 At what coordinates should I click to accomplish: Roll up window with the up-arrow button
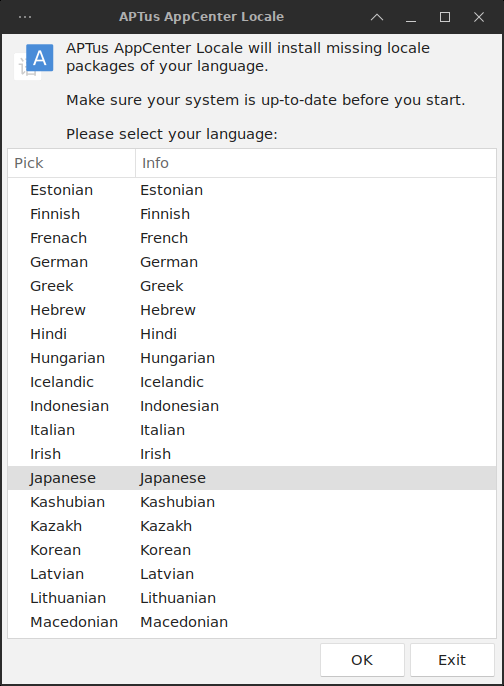point(377,17)
